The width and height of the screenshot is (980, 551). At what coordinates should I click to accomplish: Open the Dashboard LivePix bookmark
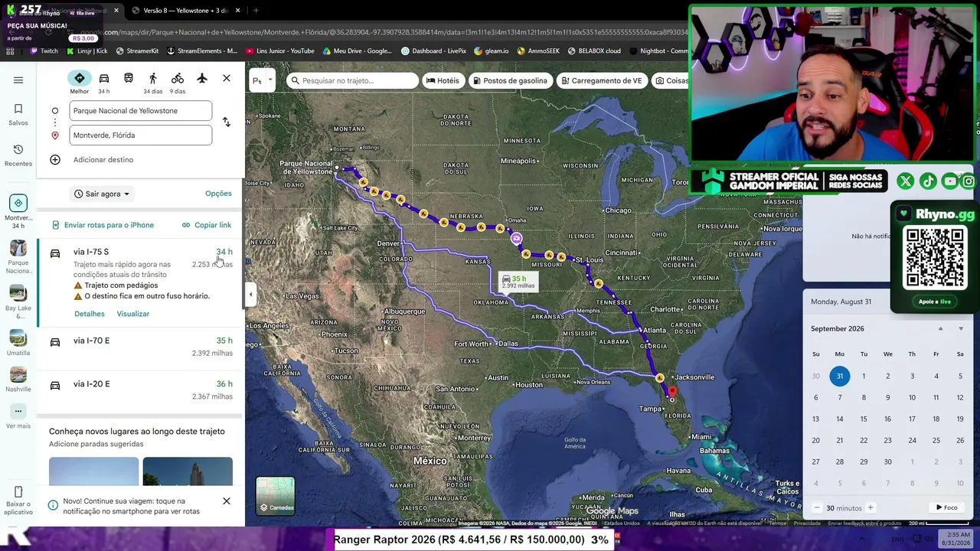tap(434, 51)
